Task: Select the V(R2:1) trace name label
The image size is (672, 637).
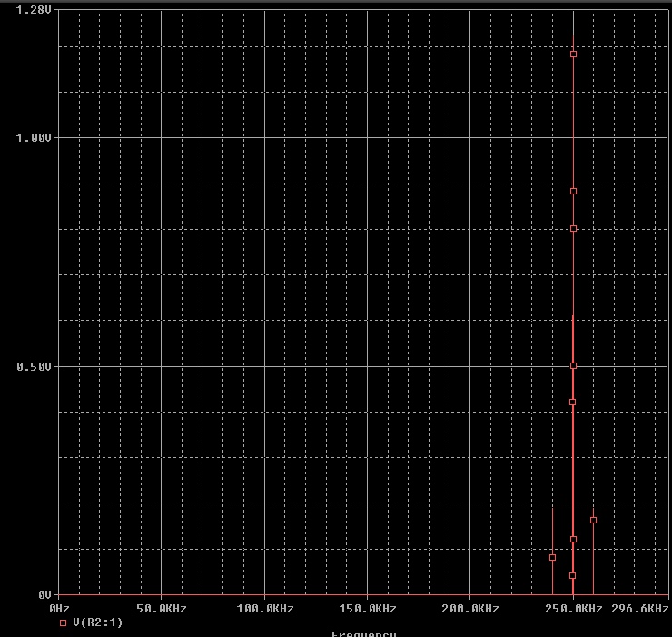Action: tap(97, 622)
